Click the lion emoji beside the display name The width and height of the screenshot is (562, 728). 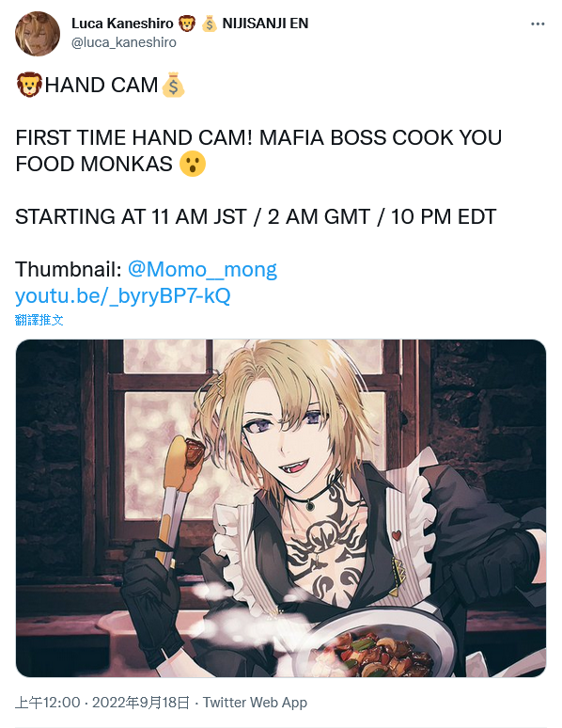pyautogui.click(x=187, y=24)
